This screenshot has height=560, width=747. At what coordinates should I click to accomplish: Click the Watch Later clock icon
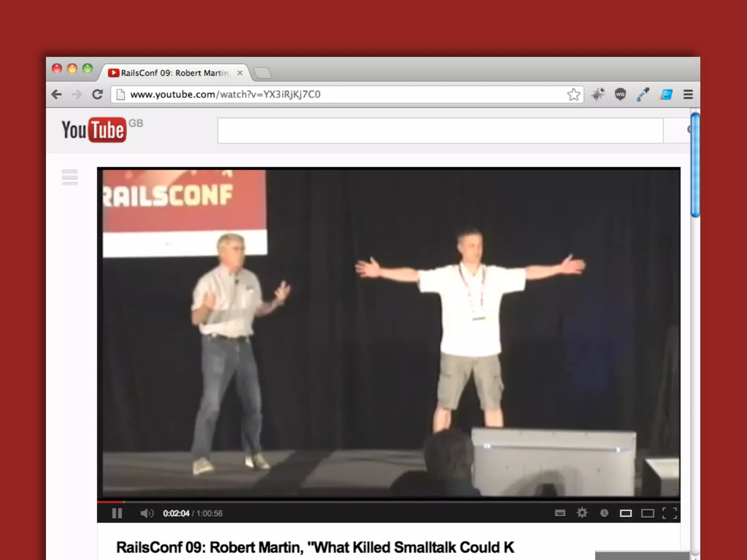[604, 513]
